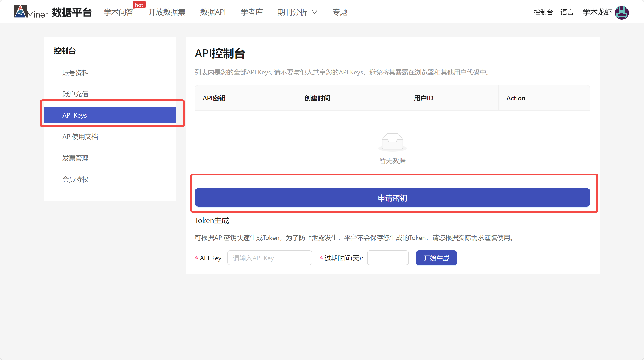644x360 pixels.
Task: Click the AMiner logo icon
Action: coord(20,12)
